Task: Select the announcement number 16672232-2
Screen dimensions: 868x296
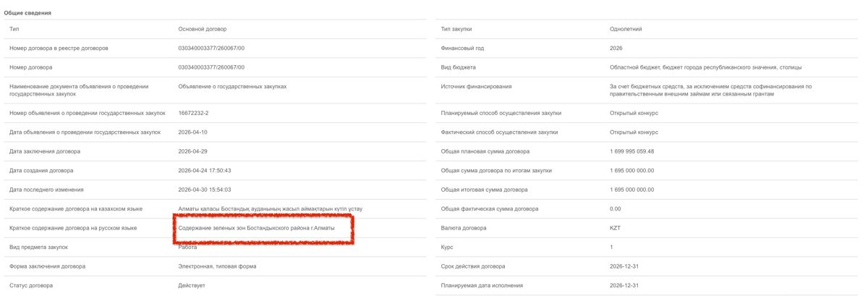Action: click(x=193, y=113)
